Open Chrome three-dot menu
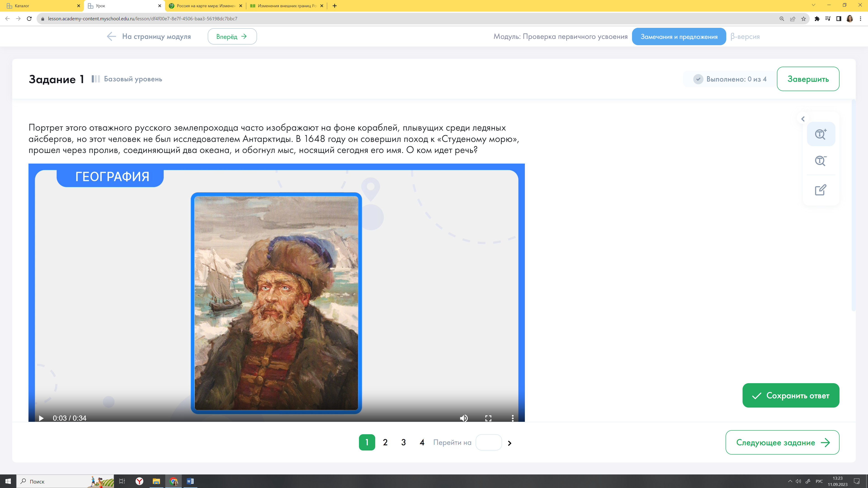This screenshot has width=868, height=488. [860, 19]
